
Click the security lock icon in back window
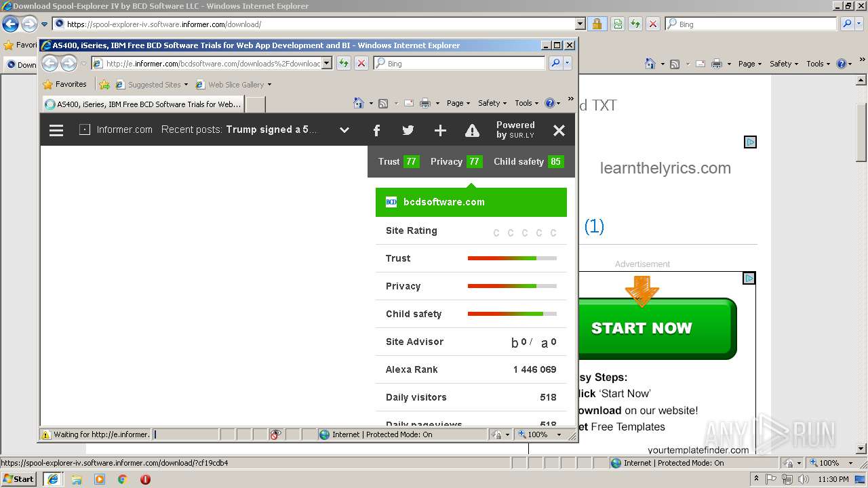tap(597, 24)
